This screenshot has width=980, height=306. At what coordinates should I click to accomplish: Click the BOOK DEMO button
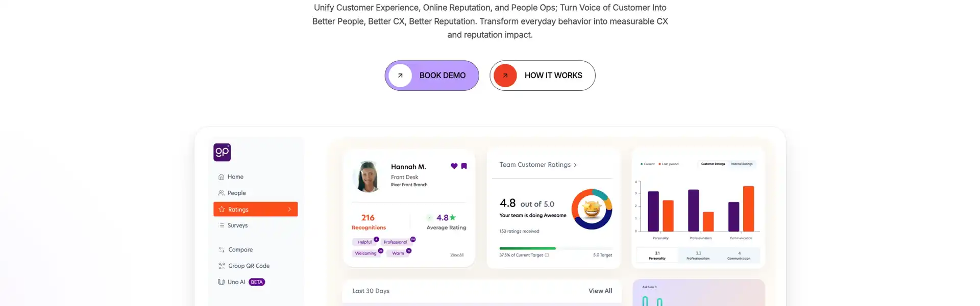pyautogui.click(x=432, y=75)
